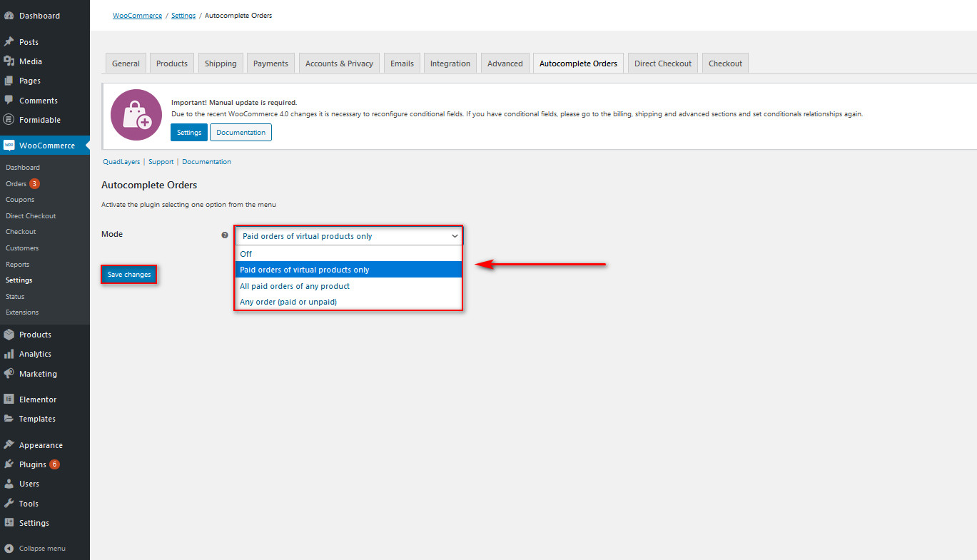Viewport: 977px width, 560px height.
Task: Click the Marketing megaphone icon
Action: [x=9, y=374]
